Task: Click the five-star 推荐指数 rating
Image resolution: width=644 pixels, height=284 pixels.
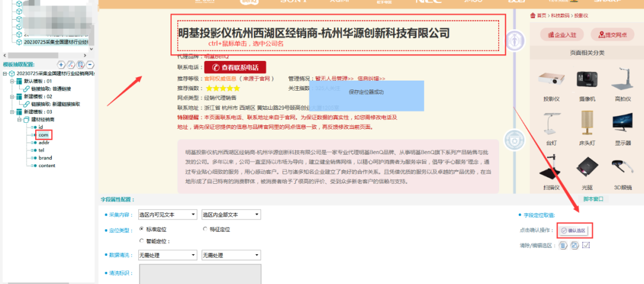Action: (x=222, y=88)
